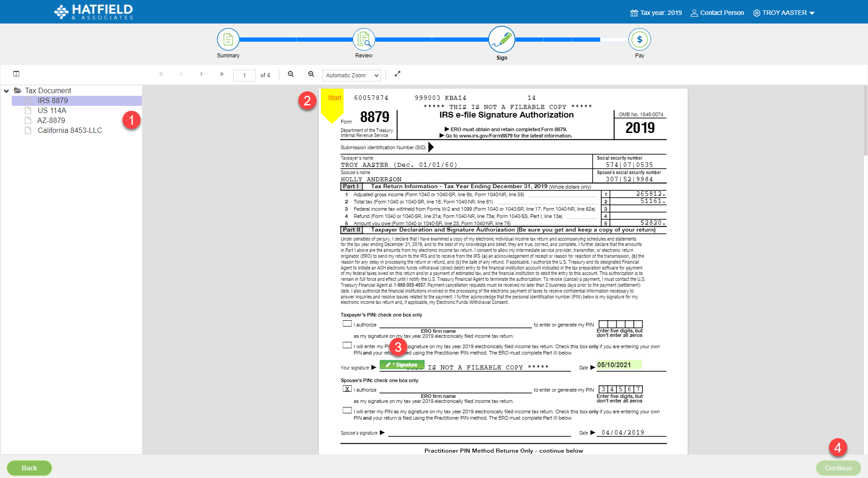
Task: Collapse the Tax Document tree
Action: pyautogui.click(x=6, y=91)
